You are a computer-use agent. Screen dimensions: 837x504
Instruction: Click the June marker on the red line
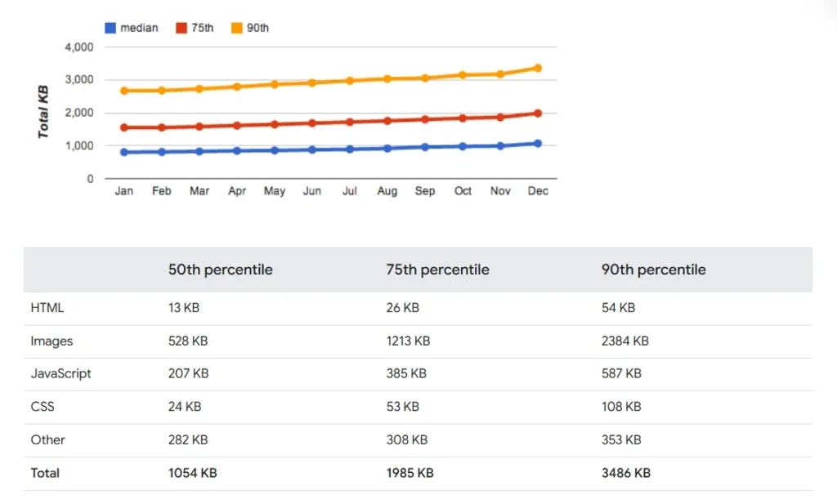311,123
